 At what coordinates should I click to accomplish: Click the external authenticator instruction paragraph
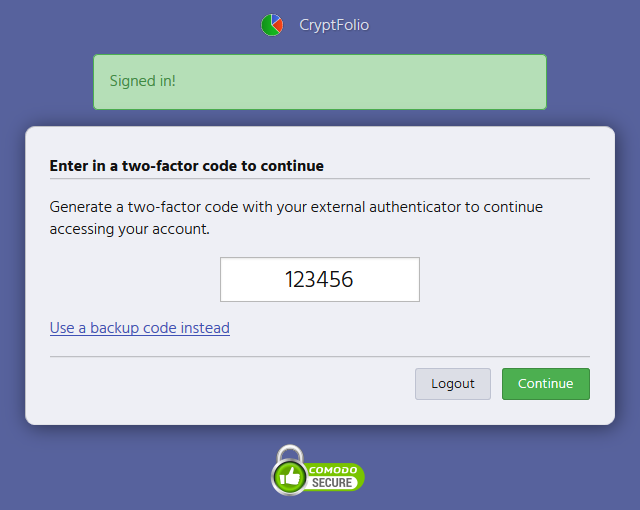coord(296,217)
